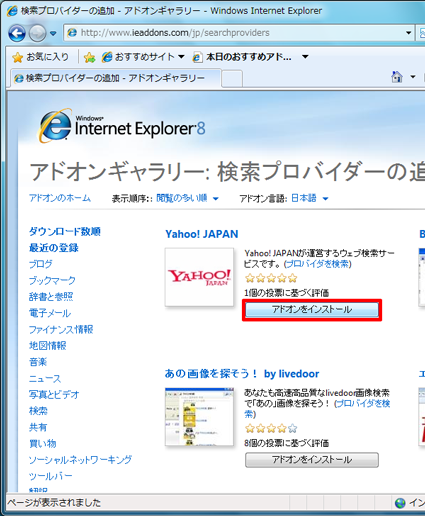Click the Internet zone globe icon in status bar

400,503
